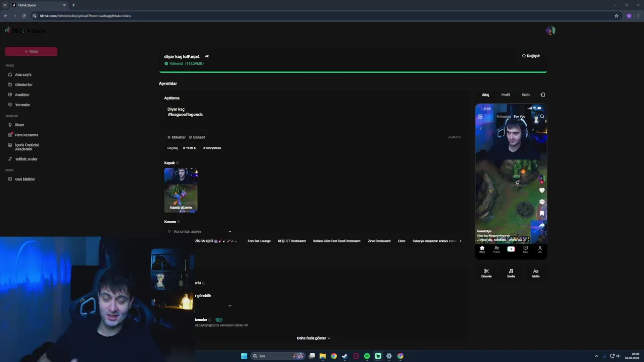This screenshot has width=644, height=362.
Task: Click the Etiketler hashtag button
Action: click(x=177, y=137)
